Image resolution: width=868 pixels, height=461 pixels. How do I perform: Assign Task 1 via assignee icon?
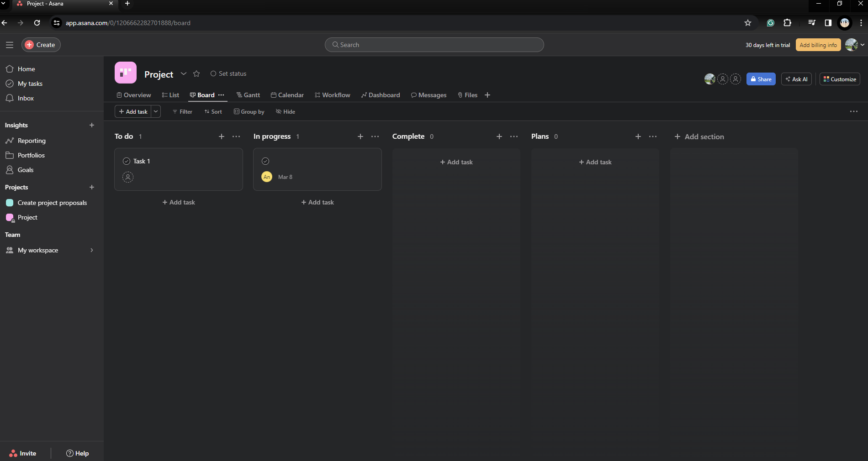pyautogui.click(x=128, y=177)
